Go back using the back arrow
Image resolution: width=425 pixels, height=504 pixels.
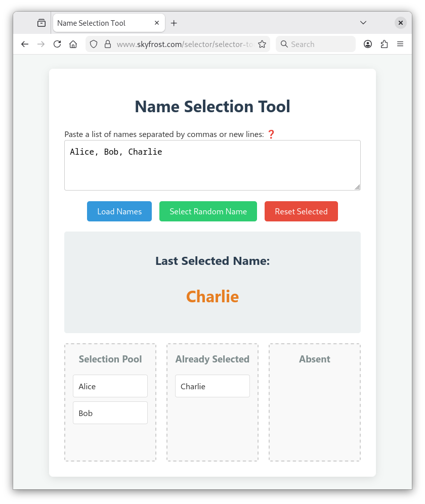(x=25, y=44)
